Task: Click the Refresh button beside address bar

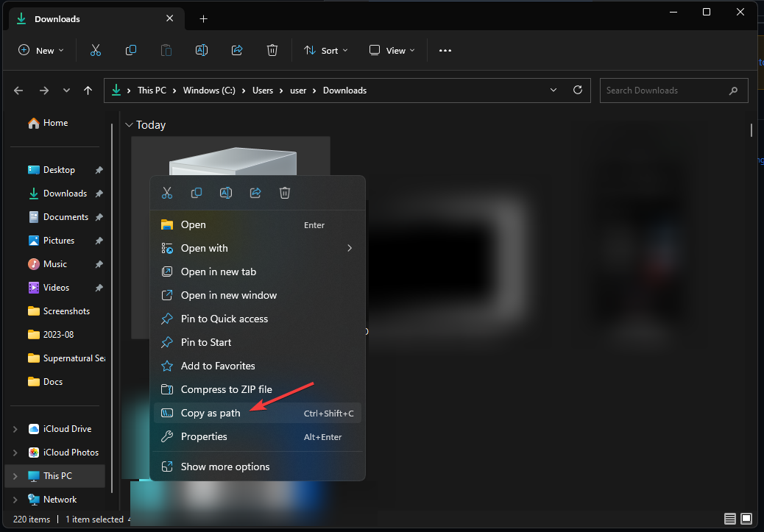Action: (x=578, y=91)
